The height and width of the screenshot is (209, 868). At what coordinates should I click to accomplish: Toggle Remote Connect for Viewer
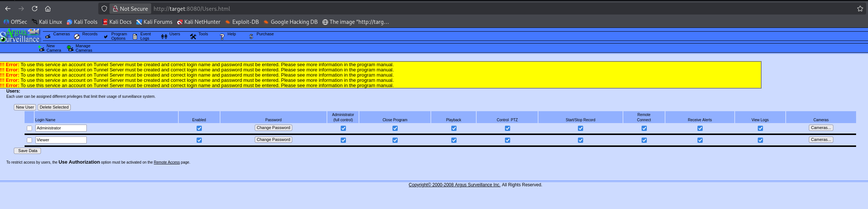click(644, 140)
